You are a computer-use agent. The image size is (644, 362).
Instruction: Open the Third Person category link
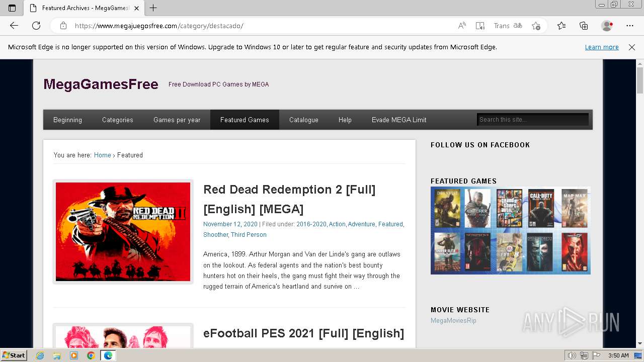pos(249,235)
